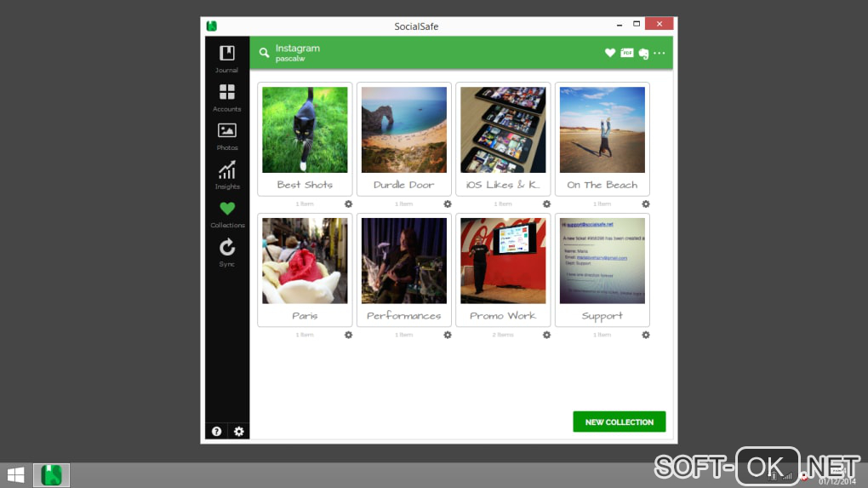This screenshot has height=488, width=868.
Task: Open the Promo Work collection thumbnail
Action: pyautogui.click(x=503, y=261)
